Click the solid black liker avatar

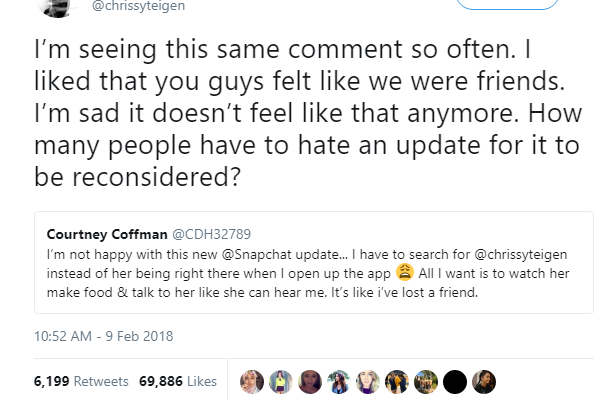[455, 381]
